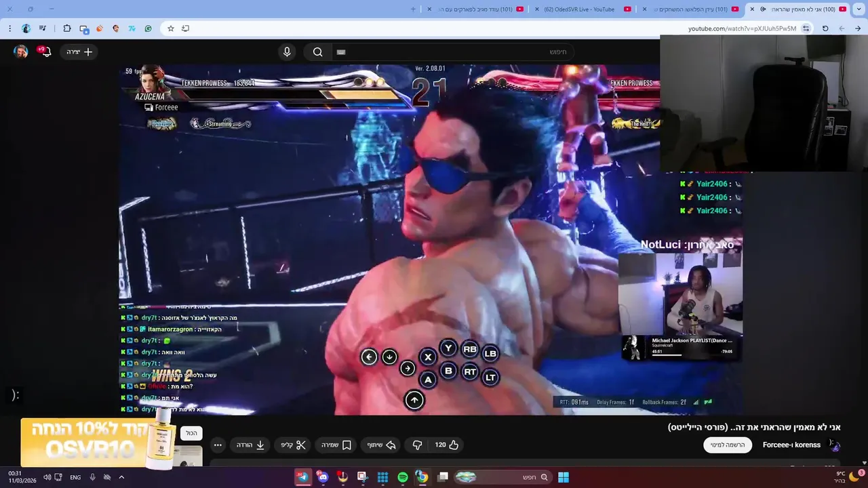Open Spotify from taskbar
Viewport: 868px width, 488px height.
click(403, 477)
